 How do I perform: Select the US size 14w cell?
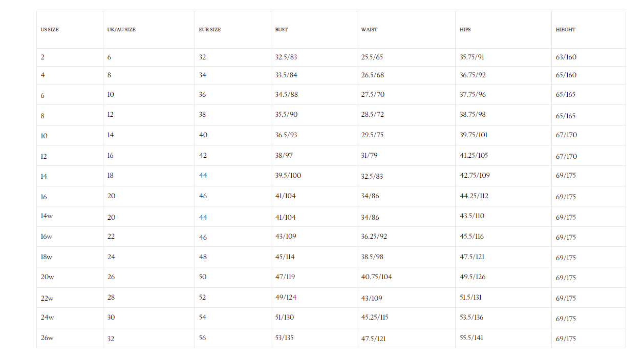coord(47,216)
